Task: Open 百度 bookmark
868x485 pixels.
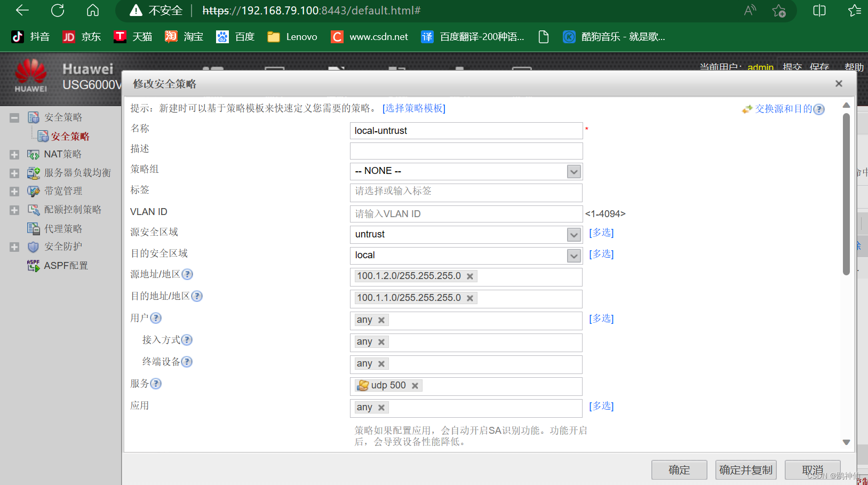Action: (x=235, y=37)
